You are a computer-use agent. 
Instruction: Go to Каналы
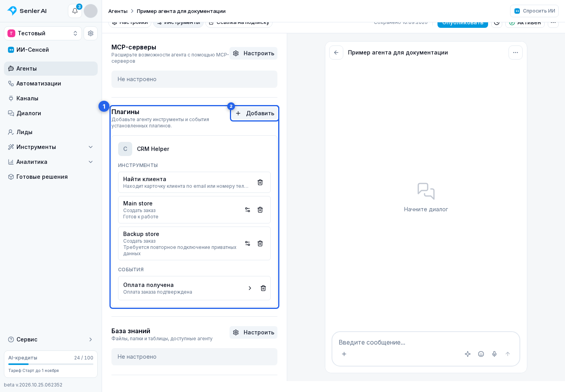point(51,98)
